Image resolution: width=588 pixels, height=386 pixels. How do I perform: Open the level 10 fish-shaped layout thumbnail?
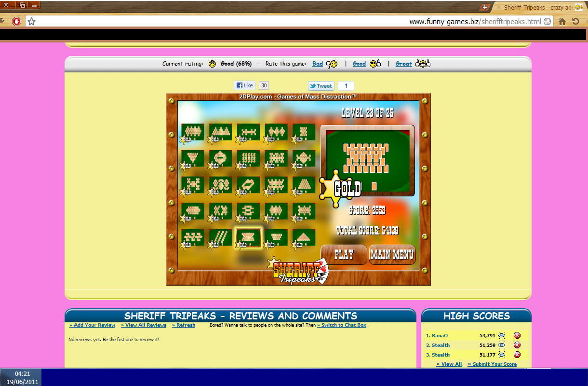[x=304, y=159]
